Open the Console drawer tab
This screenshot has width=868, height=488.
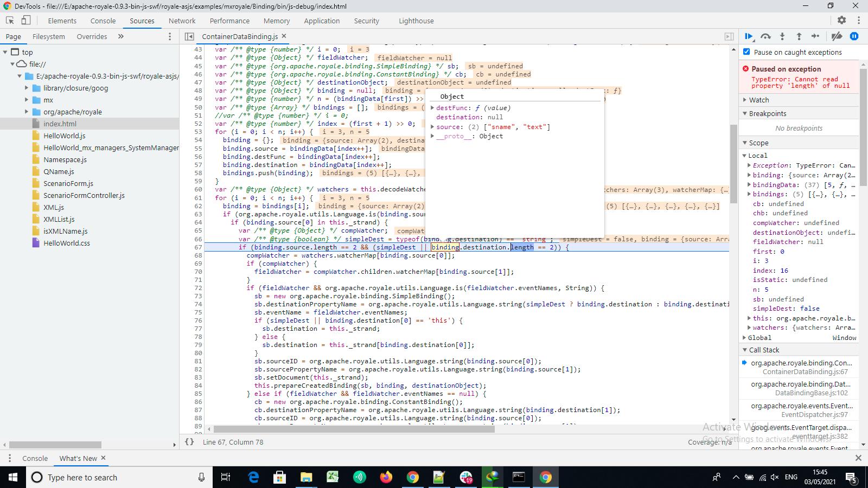35,458
